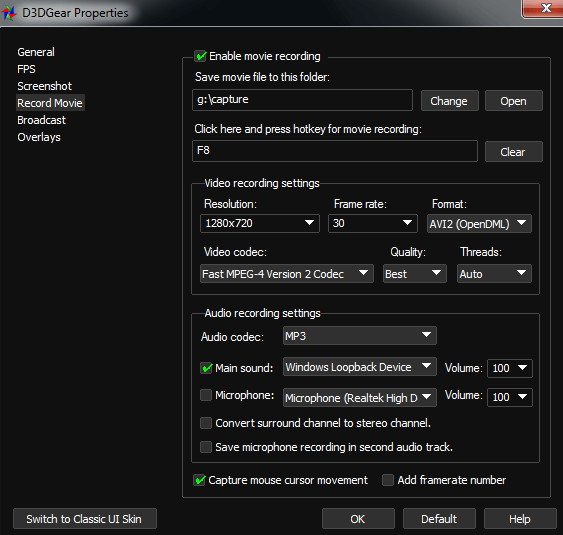
Task: Check Add framerate number option
Action: pos(388,480)
